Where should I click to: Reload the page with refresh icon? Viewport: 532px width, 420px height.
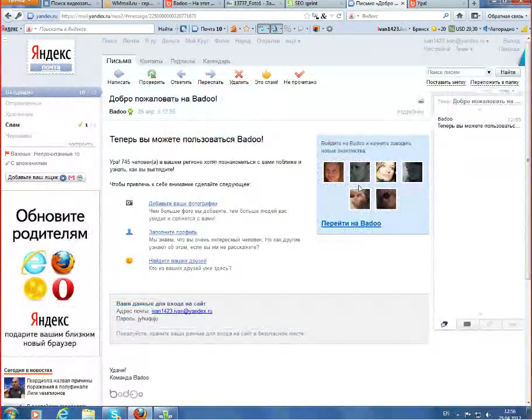[x=338, y=16]
